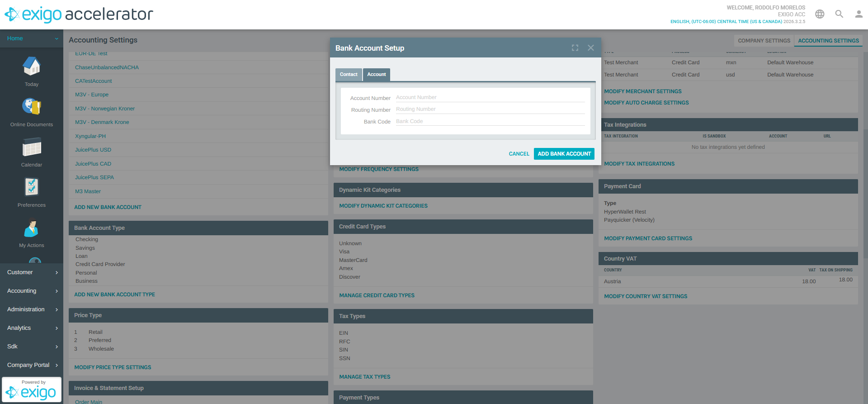Click Add New Bank Account link
This screenshot has width=868, height=404.
[108, 207]
